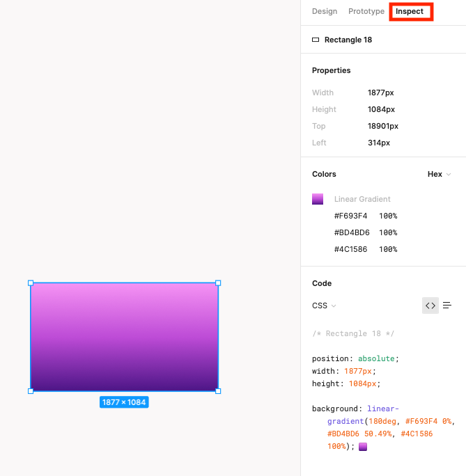Viewport: 466px width, 476px height.
Task: Click the Linear Gradient label
Action: 362,199
